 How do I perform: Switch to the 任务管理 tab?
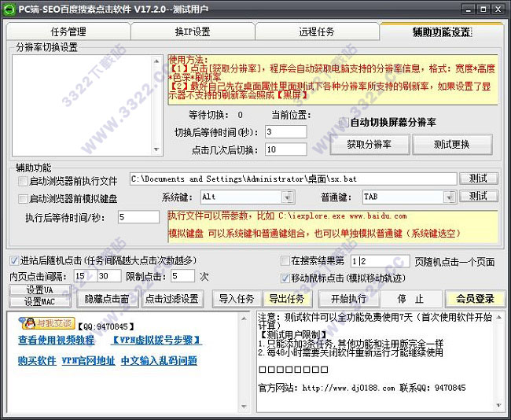click(x=68, y=31)
